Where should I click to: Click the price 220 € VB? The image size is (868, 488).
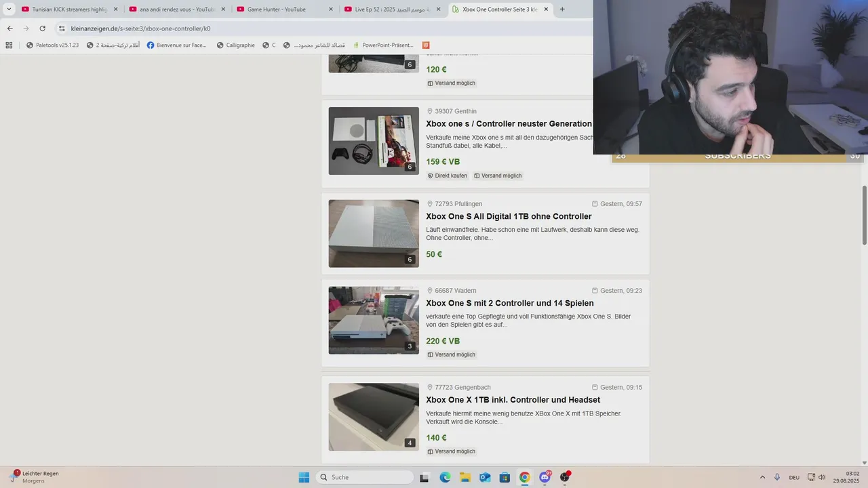[x=443, y=342]
